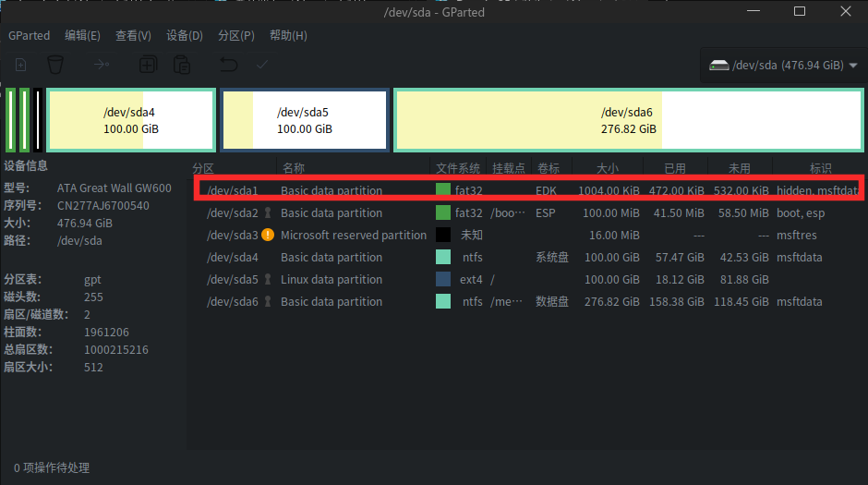The width and height of the screenshot is (868, 485).
Task: Click the dark blue ext4 swatch for sda5
Action: [443, 279]
